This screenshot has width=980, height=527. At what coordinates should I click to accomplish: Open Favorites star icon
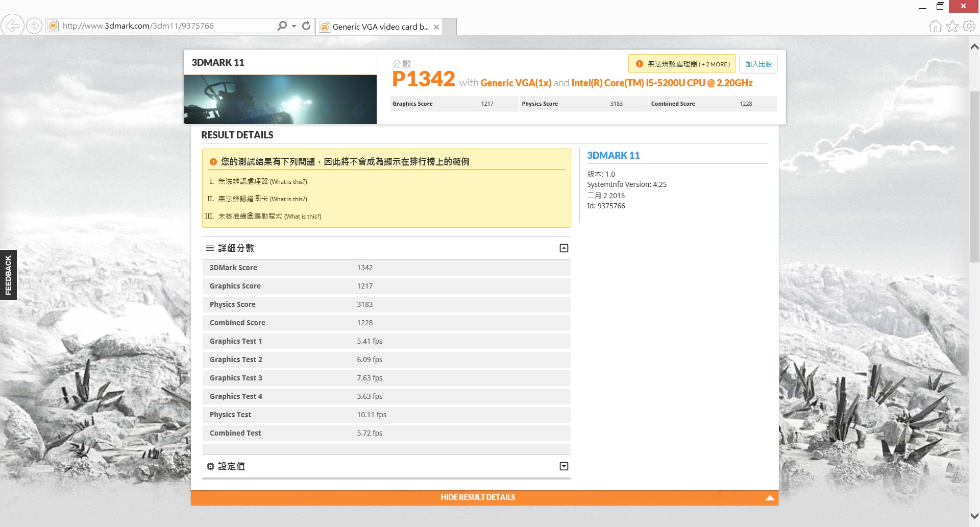click(952, 26)
